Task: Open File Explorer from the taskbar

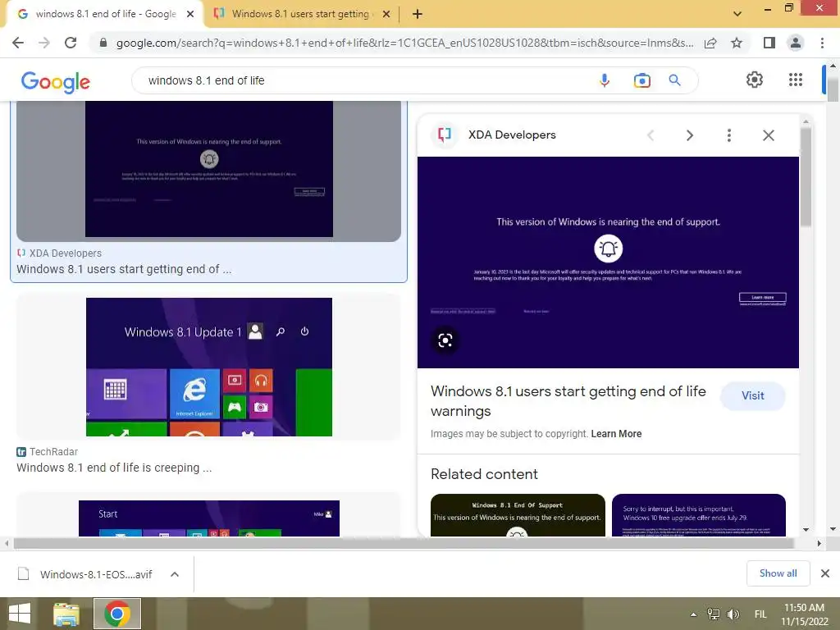Action: pos(66,614)
